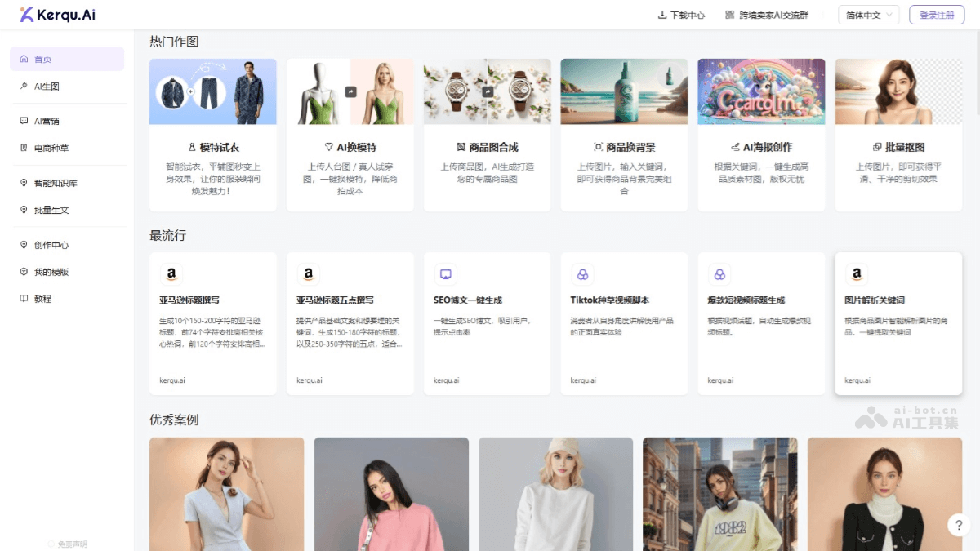Click the monitor icon on SEO博文一键生成 card
This screenshot has height=551, width=980.
tap(445, 274)
